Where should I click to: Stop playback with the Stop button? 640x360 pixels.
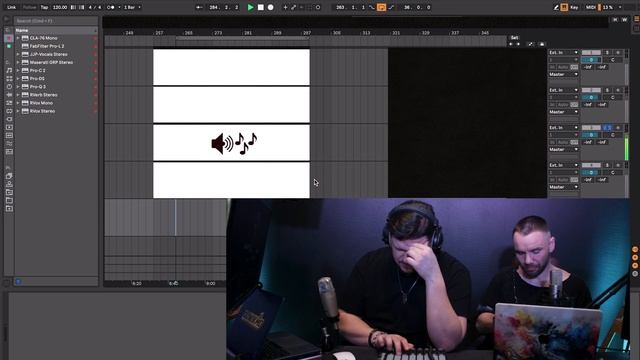260,7
